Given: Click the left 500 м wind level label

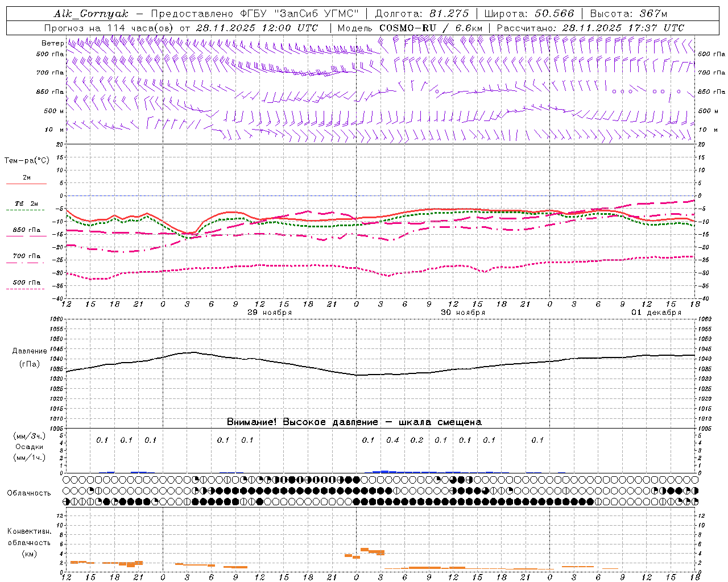Looking at the screenshot, I should pyautogui.click(x=54, y=111).
